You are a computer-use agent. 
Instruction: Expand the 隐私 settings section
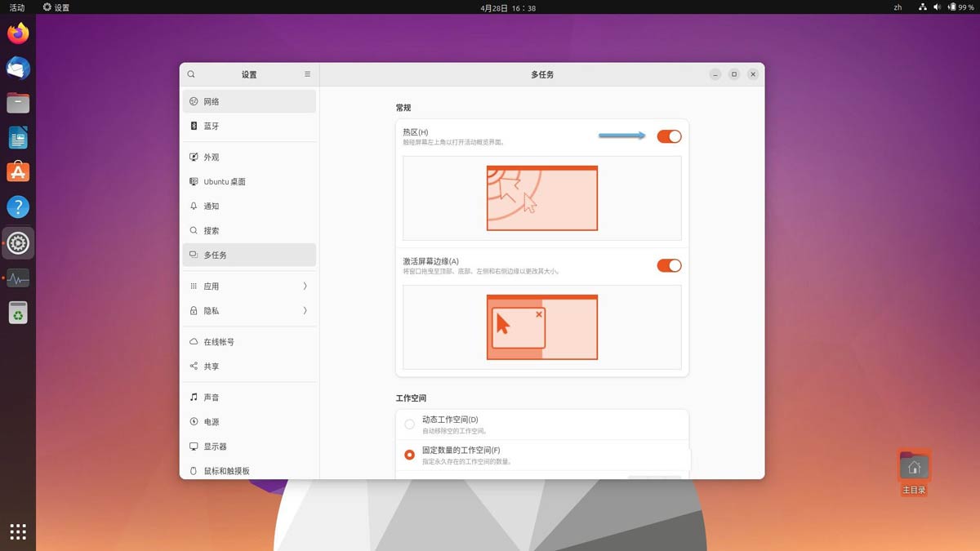249,311
